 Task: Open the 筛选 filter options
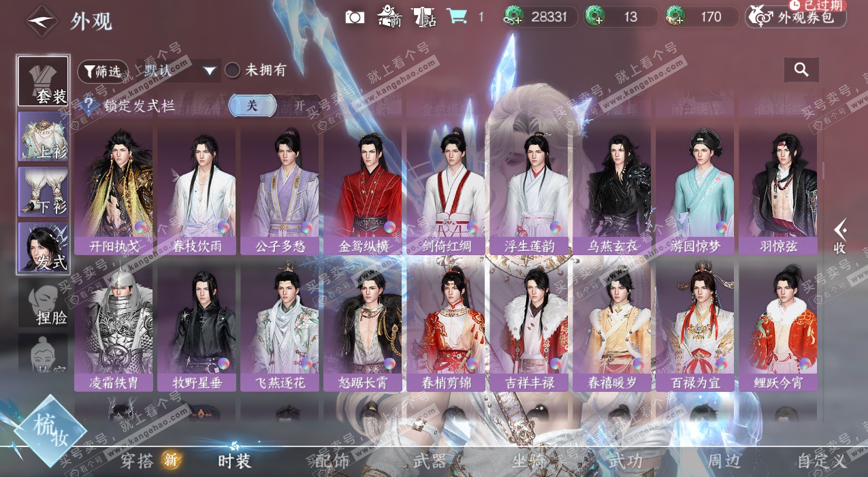click(103, 71)
